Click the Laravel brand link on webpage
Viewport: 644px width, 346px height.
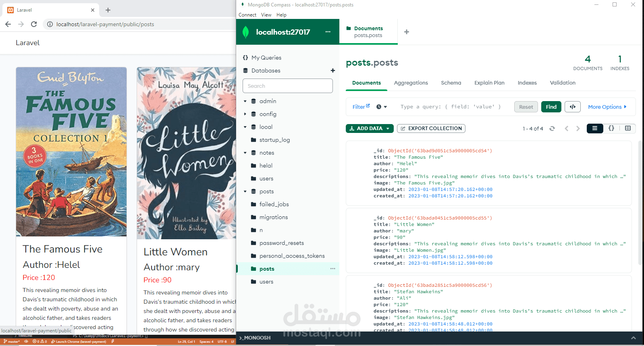click(x=28, y=43)
